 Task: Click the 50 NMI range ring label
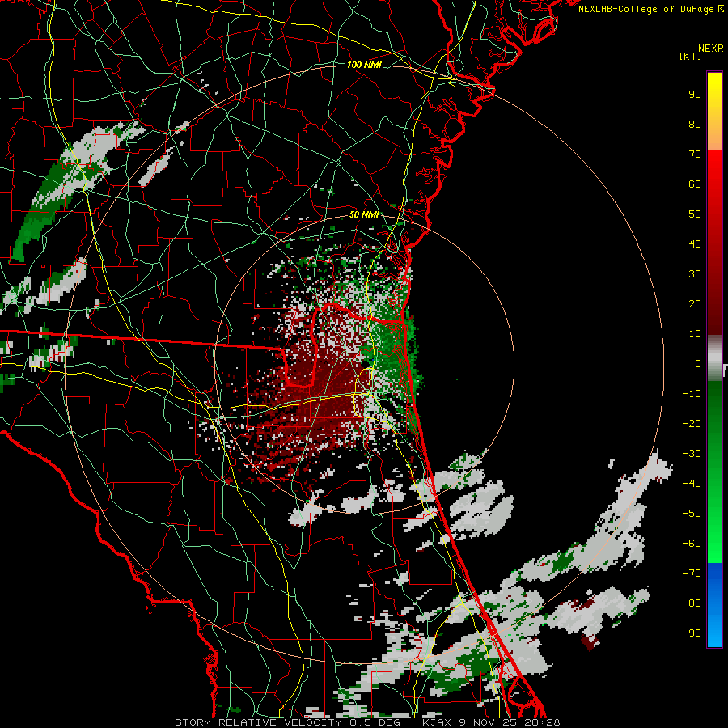click(364, 214)
